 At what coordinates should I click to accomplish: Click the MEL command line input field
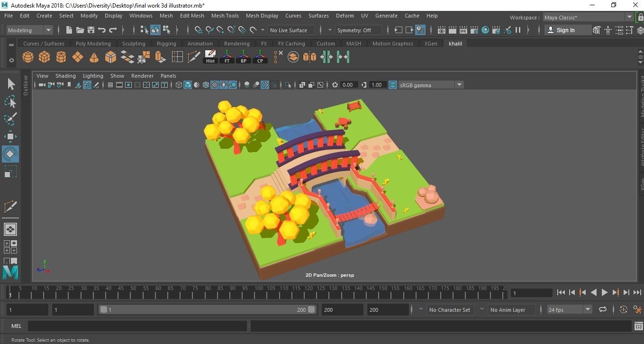tap(137, 326)
